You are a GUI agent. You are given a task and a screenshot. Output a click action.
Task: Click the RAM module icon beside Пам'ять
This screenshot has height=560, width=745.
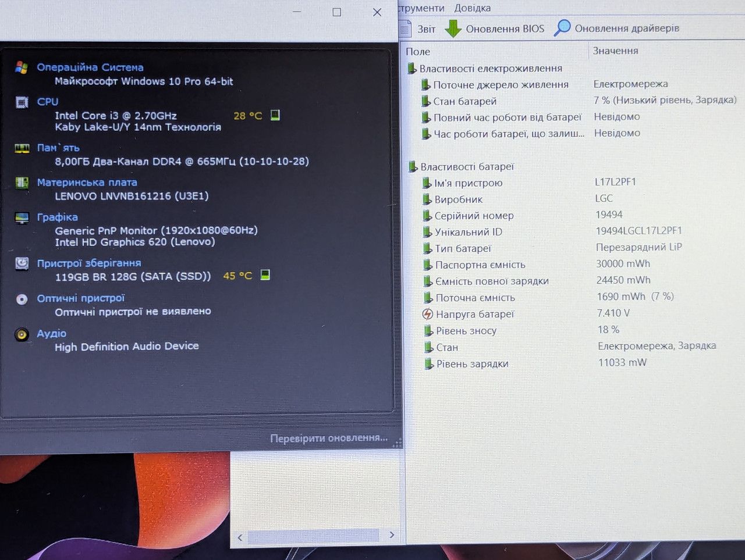pos(22,148)
